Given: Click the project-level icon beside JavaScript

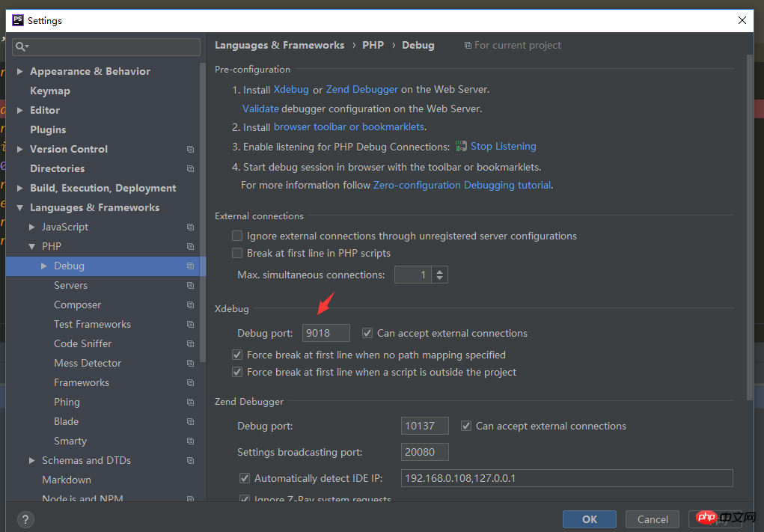Looking at the screenshot, I should pyautogui.click(x=191, y=227).
